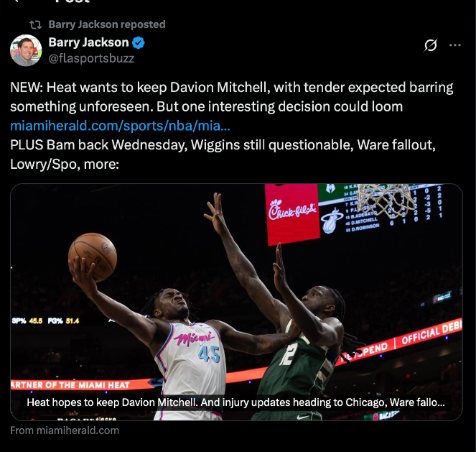Open the miamiherald.com/sports/nba link
The height and width of the screenshot is (452, 476).
click(x=120, y=126)
